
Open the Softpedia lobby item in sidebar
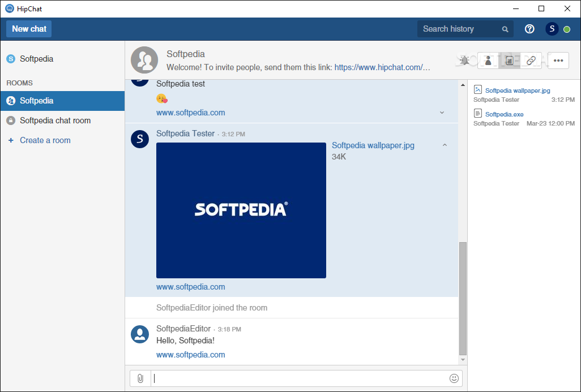tap(63, 59)
